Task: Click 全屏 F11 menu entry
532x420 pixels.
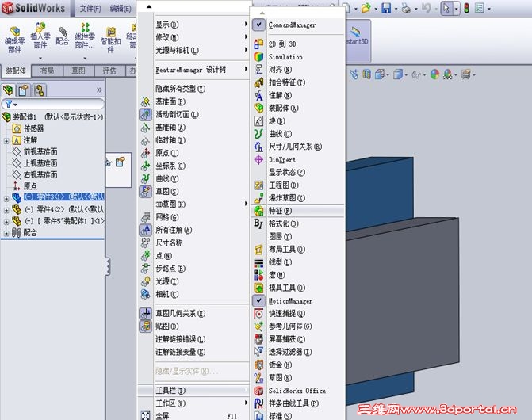Action: 193,415
